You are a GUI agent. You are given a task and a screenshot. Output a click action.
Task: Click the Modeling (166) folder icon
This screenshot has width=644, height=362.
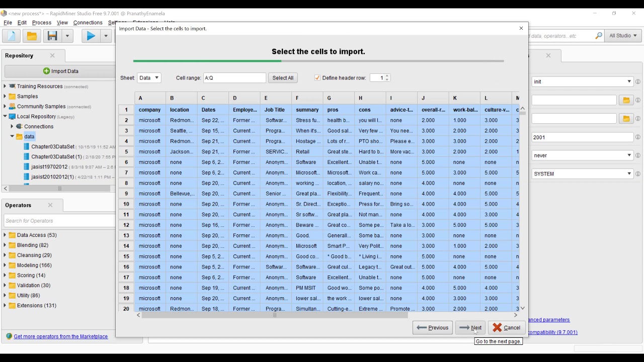(12, 265)
